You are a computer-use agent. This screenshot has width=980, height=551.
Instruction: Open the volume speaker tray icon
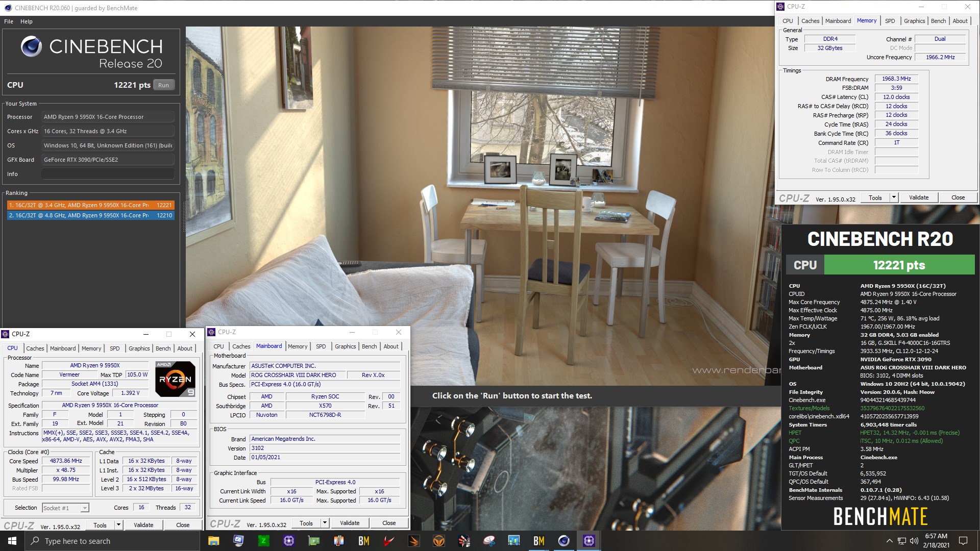click(x=914, y=541)
